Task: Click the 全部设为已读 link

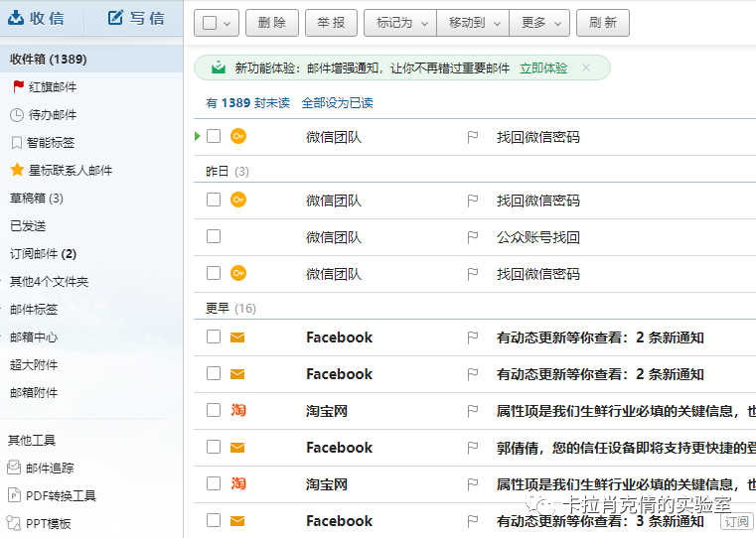Action: tap(337, 103)
